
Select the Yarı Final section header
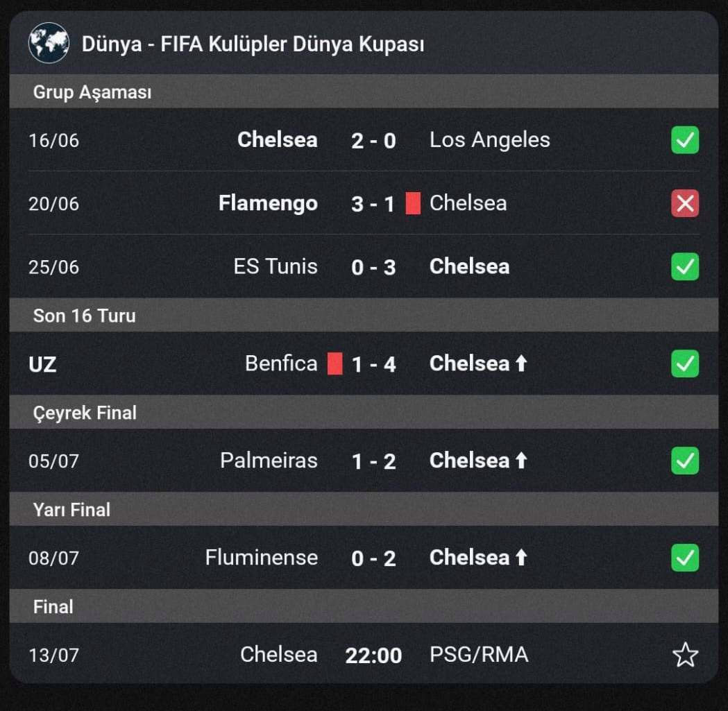(x=364, y=509)
